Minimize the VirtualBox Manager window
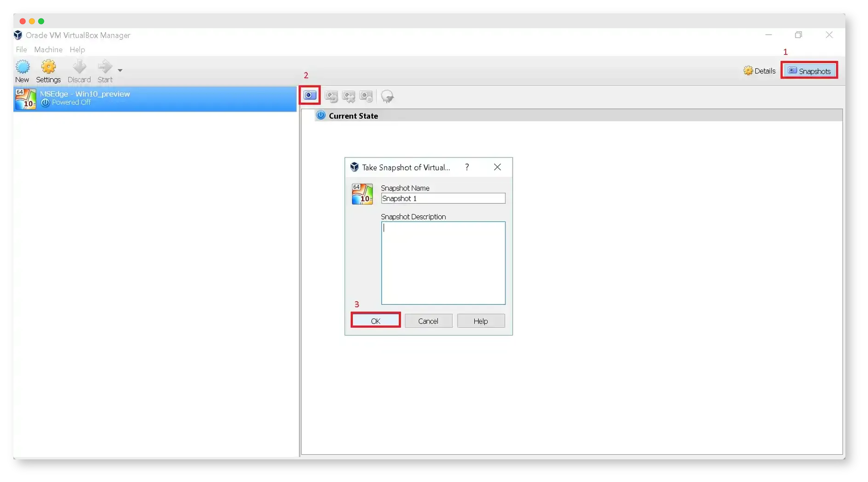This screenshot has height=482, width=868. click(x=769, y=35)
